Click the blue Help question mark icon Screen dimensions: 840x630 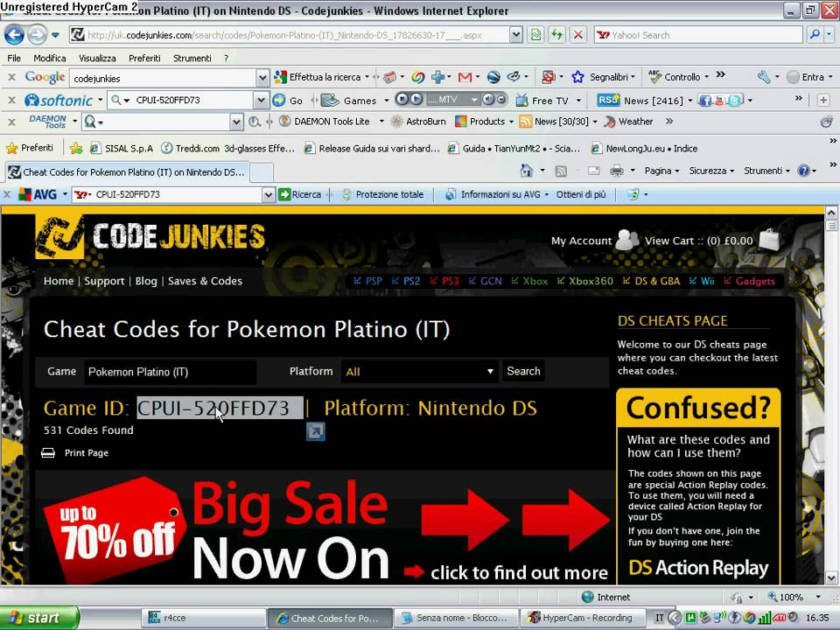coord(803,171)
